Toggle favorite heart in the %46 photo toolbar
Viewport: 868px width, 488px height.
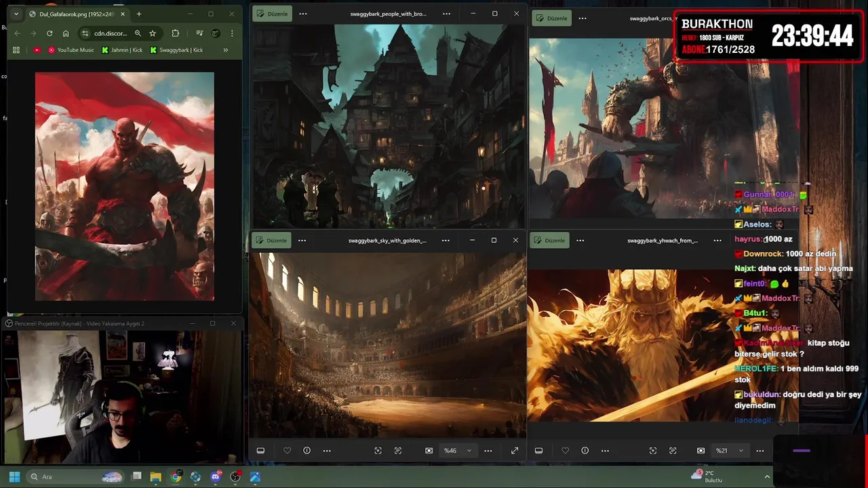tap(287, 451)
